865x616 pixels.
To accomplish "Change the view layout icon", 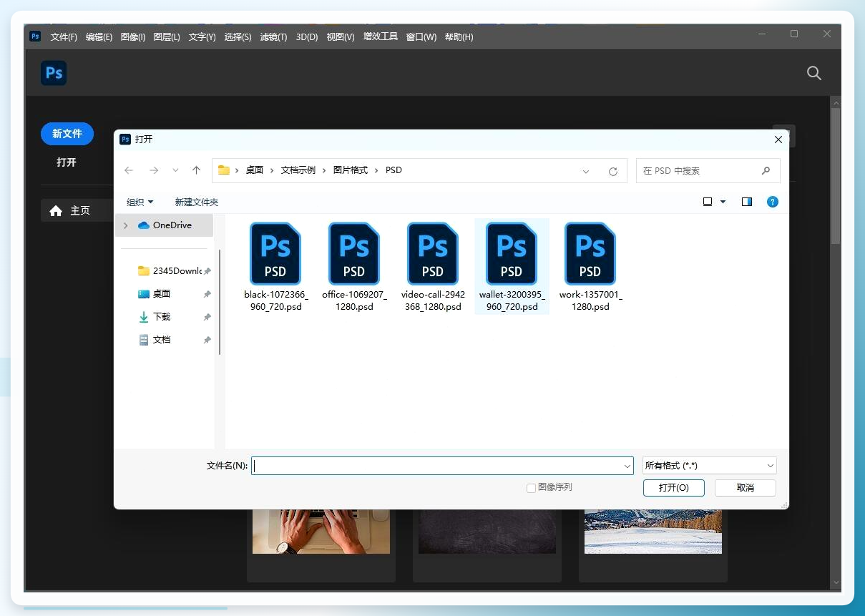I will click(x=708, y=202).
